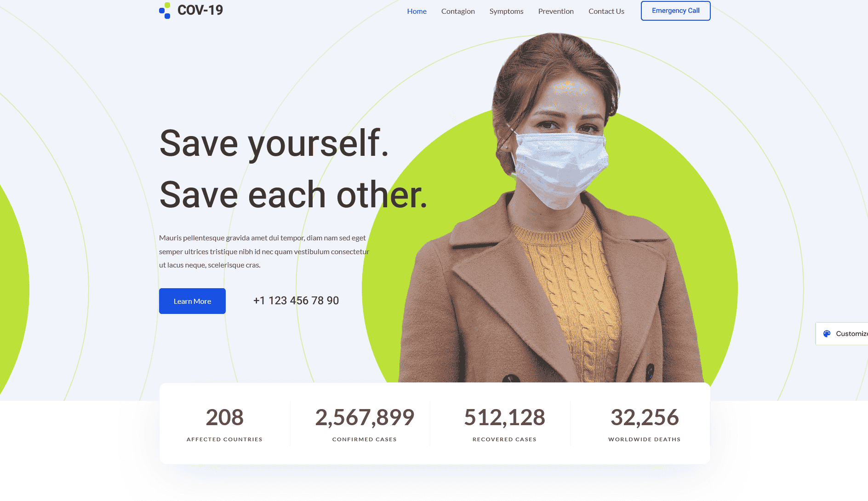This screenshot has height=501, width=868.
Task: Click the "Save each other." headline line
Action: click(293, 195)
